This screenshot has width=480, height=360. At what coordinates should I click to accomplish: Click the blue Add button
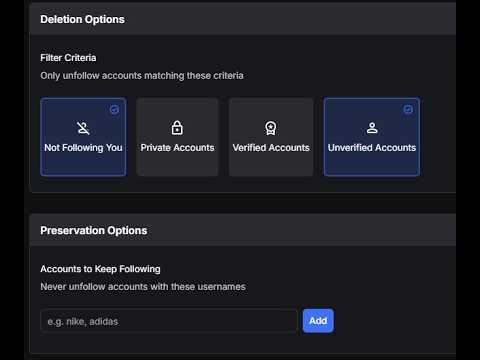pyautogui.click(x=318, y=321)
